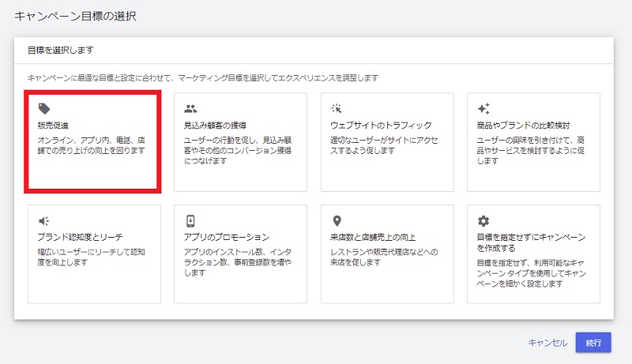This screenshot has height=364, width=632.
Task: Click the sparkle stars icon for 商品やブランドの比較検討
Action: (x=483, y=108)
